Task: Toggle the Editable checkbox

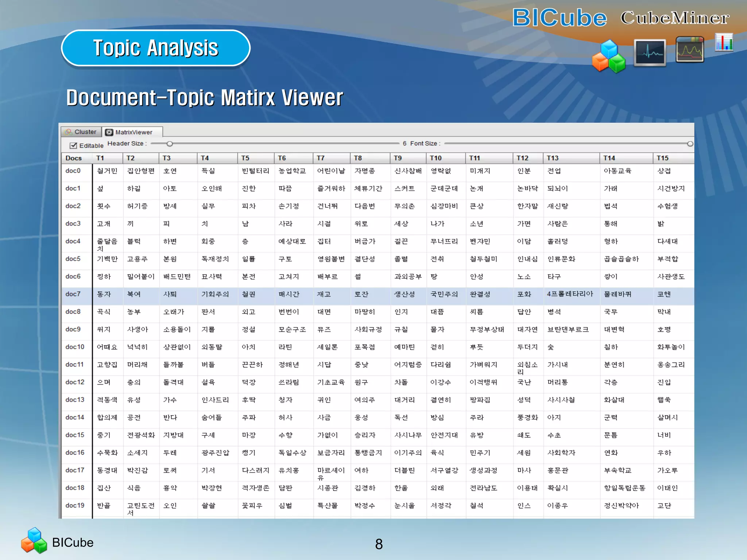Action: pos(73,145)
